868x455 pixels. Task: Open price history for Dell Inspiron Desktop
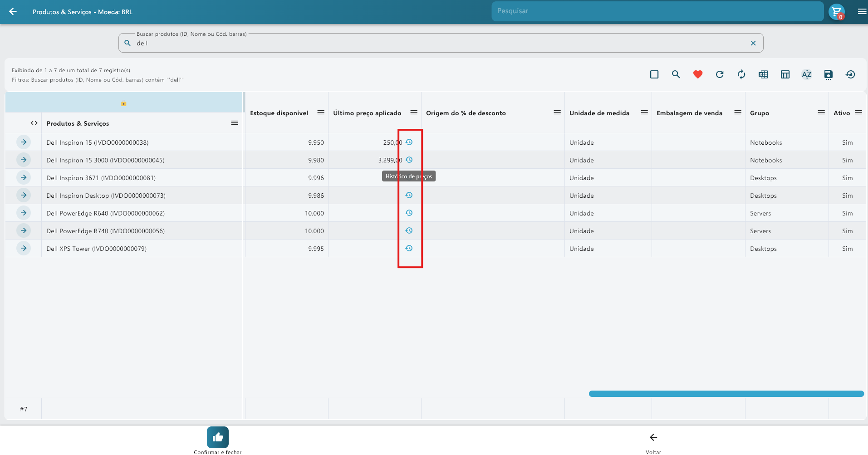tap(409, 195)
